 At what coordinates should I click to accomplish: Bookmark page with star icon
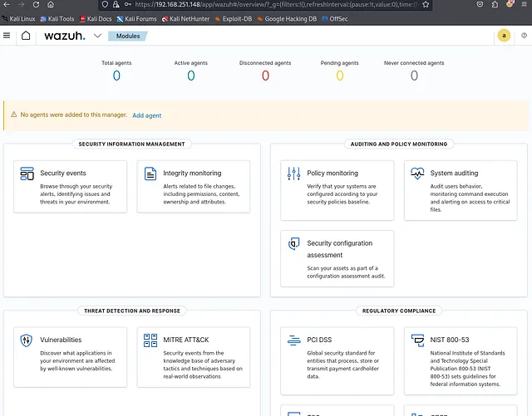(426, 4)
